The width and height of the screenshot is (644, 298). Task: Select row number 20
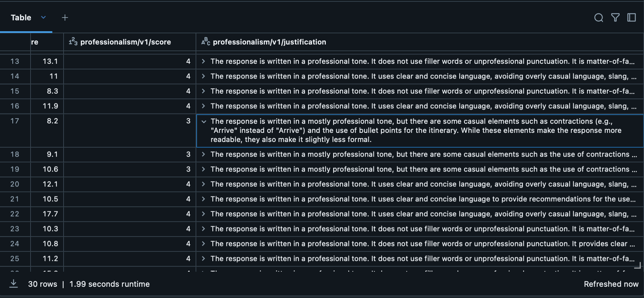[x=15, y=184]
